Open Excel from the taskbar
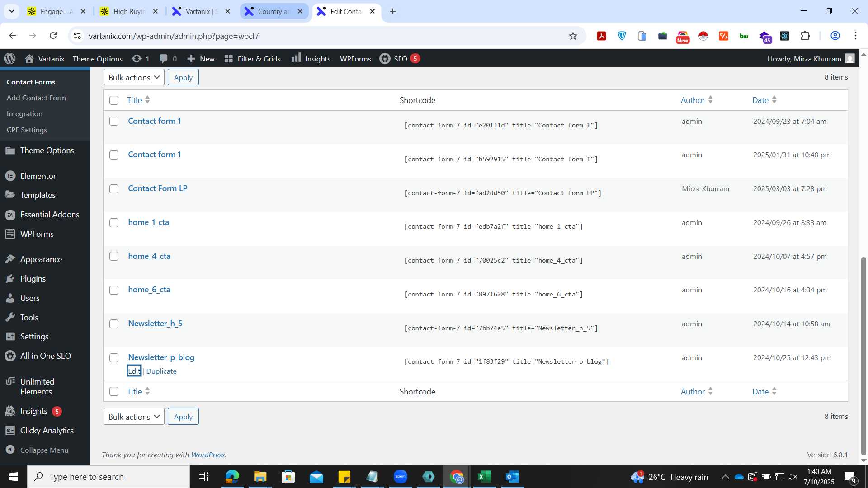This screenshot has height=488, width=868. coord(484,477)
